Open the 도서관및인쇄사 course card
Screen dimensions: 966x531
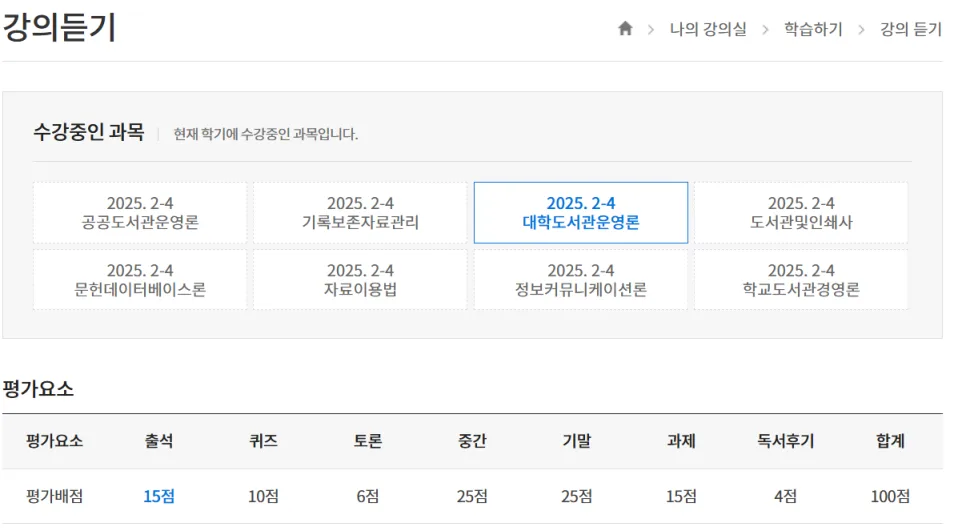tap(801, 213)
